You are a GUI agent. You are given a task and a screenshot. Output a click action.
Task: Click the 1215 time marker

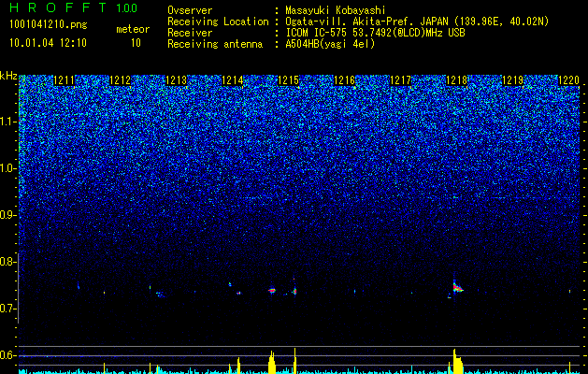coord(288,80)
